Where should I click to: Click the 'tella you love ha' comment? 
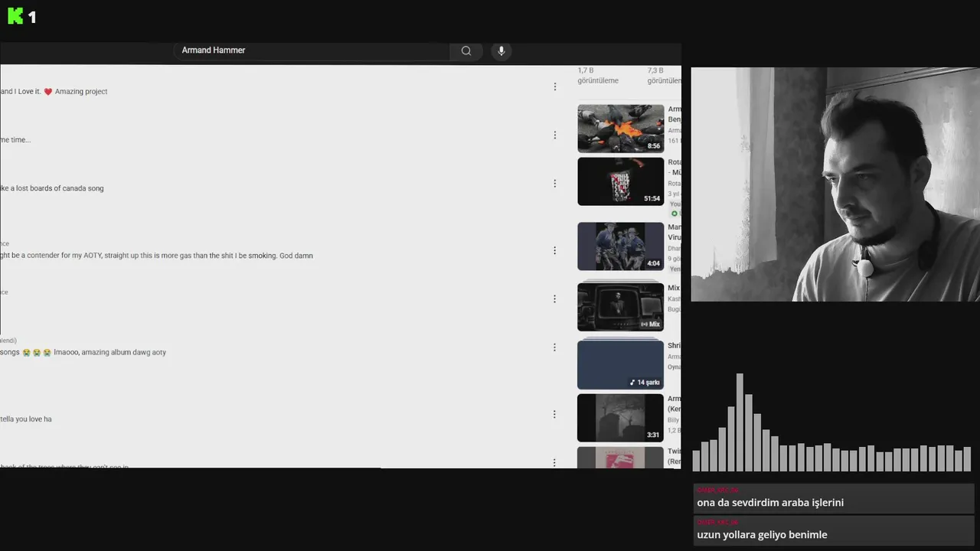[26, 419]
